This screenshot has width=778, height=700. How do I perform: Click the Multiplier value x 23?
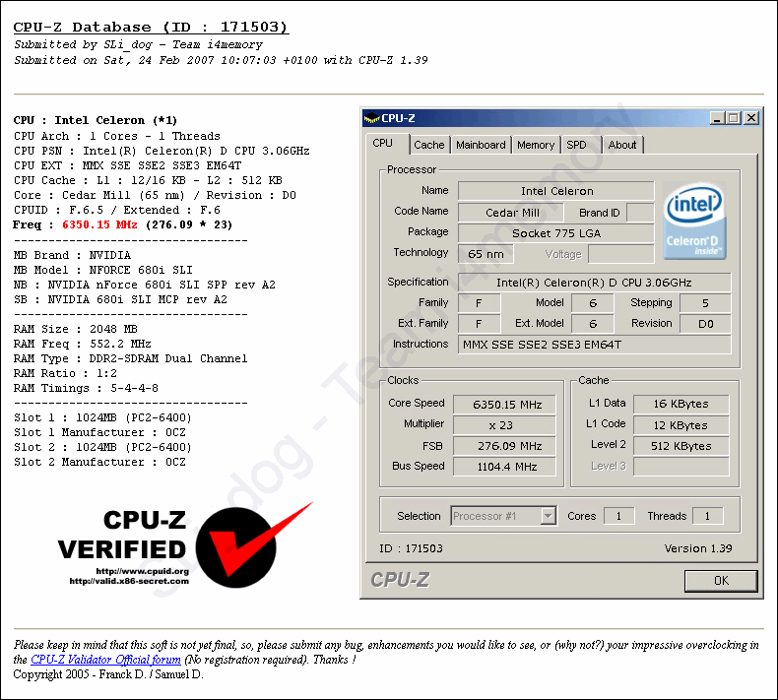(x=504, y=425)
